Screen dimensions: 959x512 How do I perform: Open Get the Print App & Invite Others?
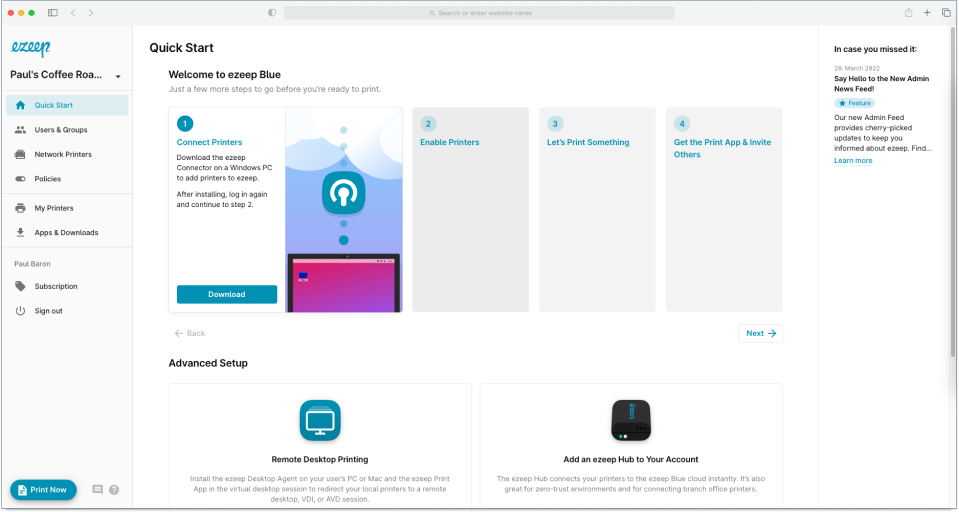[722, 148]
